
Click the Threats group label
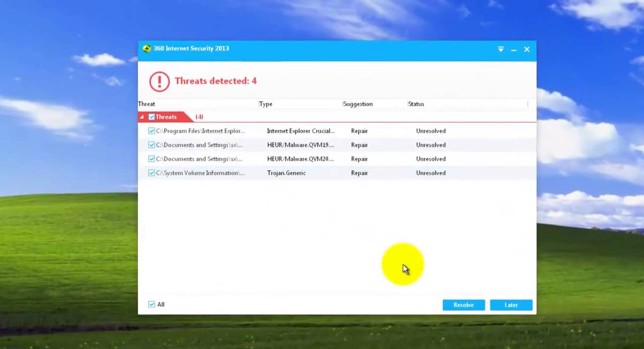coord(166,117)
